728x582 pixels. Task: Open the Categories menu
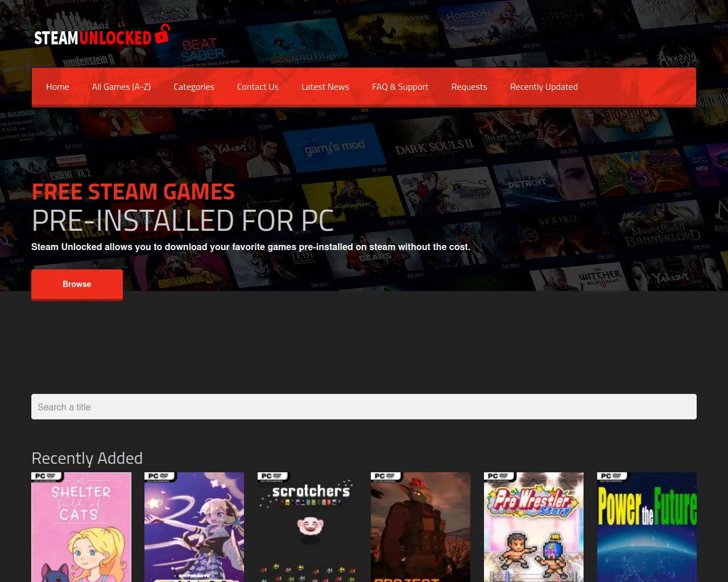point(194,87)
